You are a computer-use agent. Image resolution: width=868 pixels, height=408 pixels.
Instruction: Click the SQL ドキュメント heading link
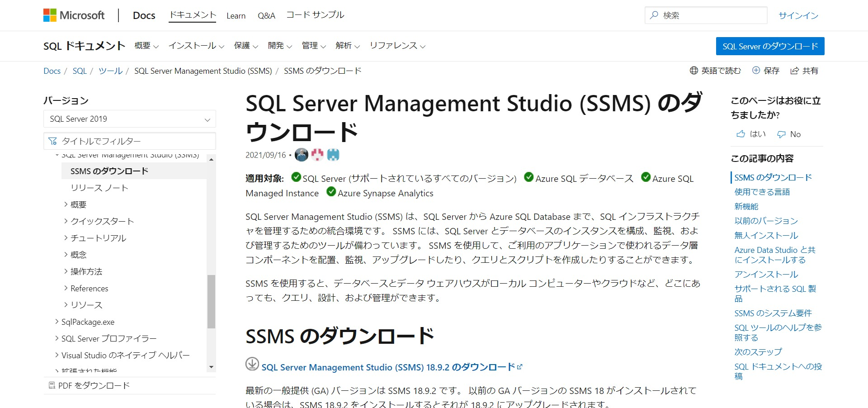(84, 46)
